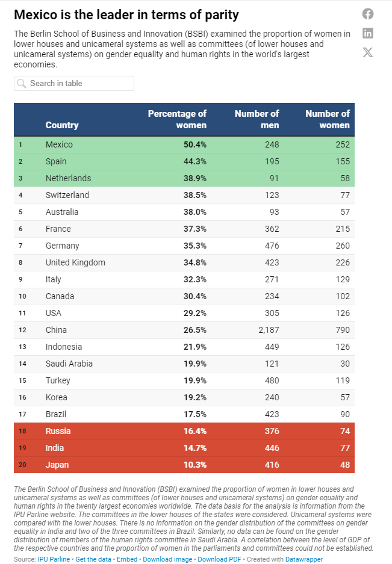Screen dimensions: 392x564
Task: Click Download PDF link
Action: coord(219,559)
